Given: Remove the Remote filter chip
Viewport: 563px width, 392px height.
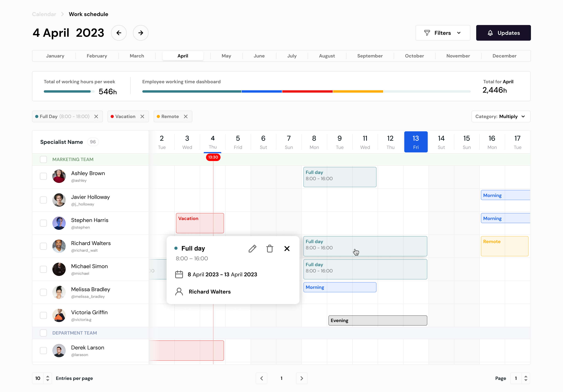Looking at the screenshot, I should [186, 116].
